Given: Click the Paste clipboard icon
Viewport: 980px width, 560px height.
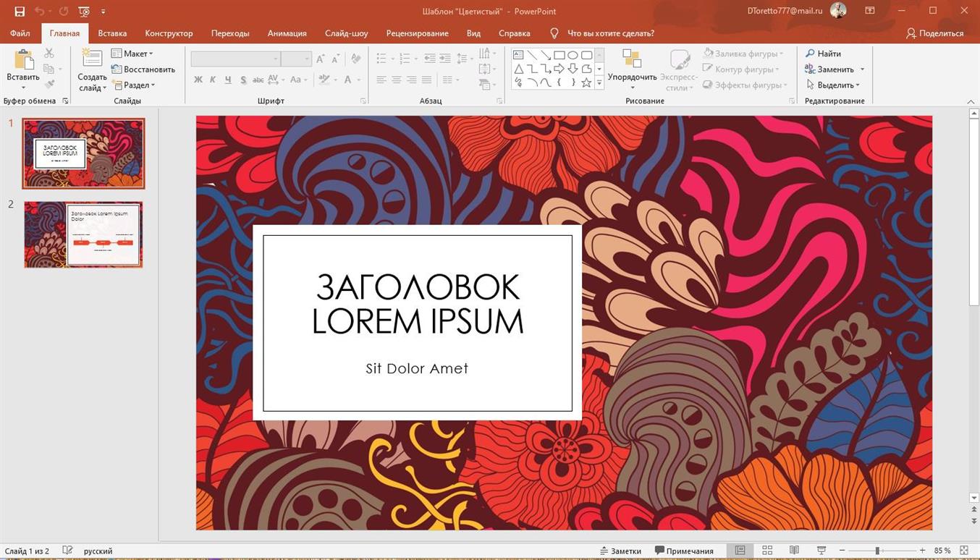Looking at the screenshot, I should tap(23, 60).
